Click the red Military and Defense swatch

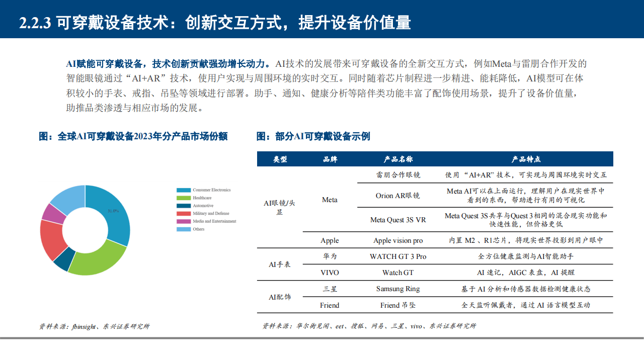click(x=184, y=213)
